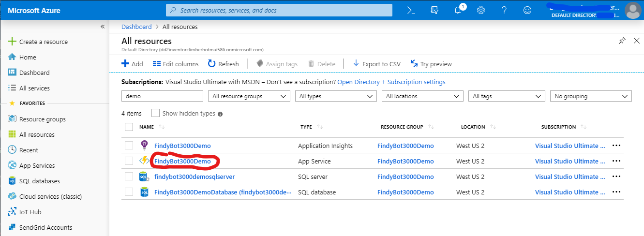Open Resource groups in the sidebar
This screenshot has height=236, width=644.
coord(43,119)
